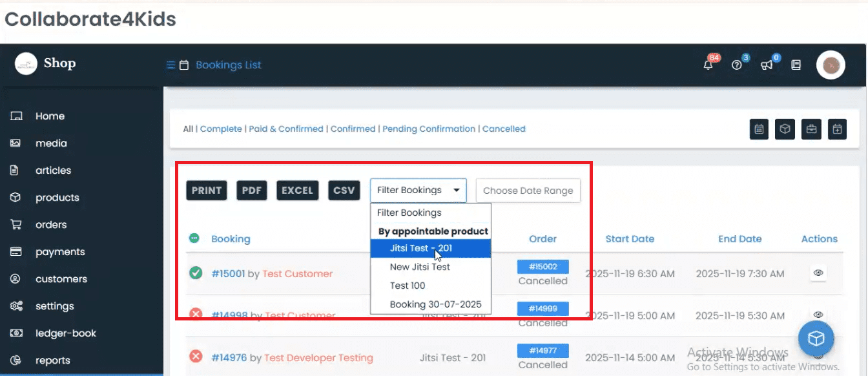The height and width of the screenshot is (376, 868).
Task: Click the add booking calendar-plus icon
Action: coord(837,129)
